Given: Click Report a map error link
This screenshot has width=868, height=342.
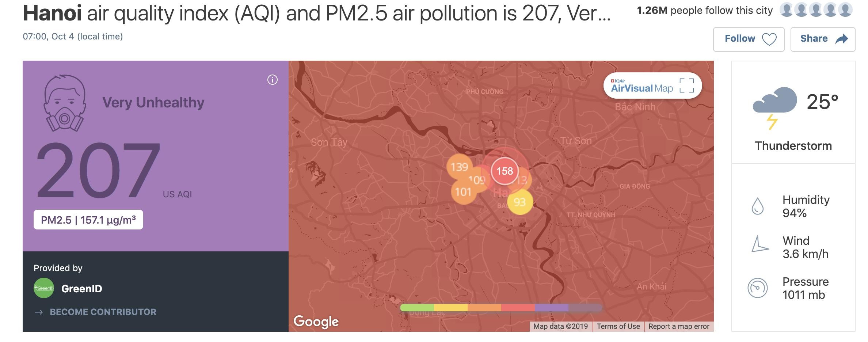Looking at the screenshot, I should (679, 326).
